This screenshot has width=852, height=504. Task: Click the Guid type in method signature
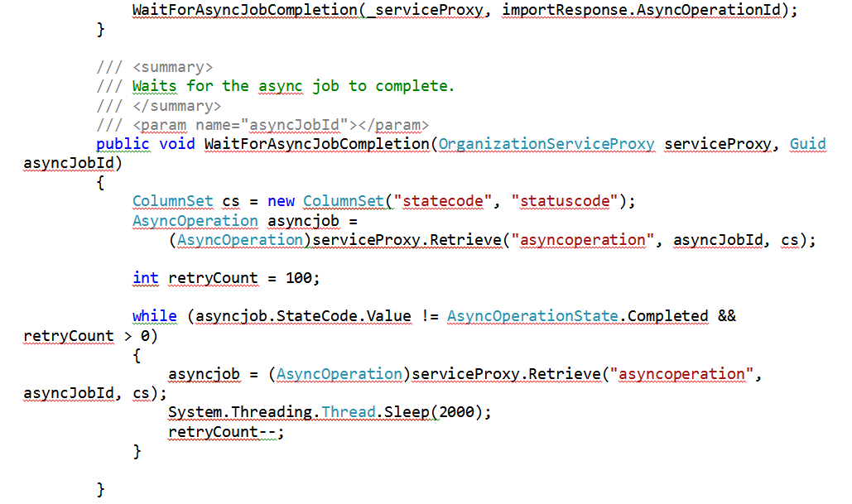(x=807, y=144)
